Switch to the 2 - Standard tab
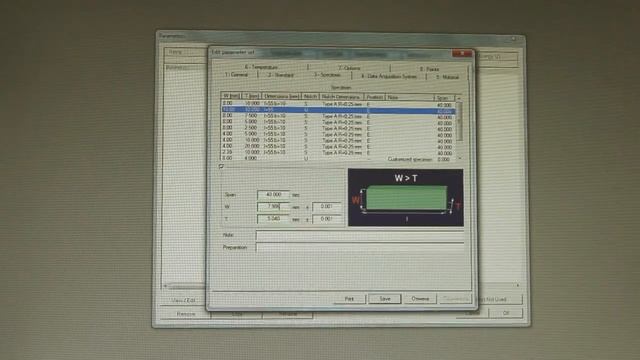The width and height of the screenshot is (640, 360). [281, 75]
